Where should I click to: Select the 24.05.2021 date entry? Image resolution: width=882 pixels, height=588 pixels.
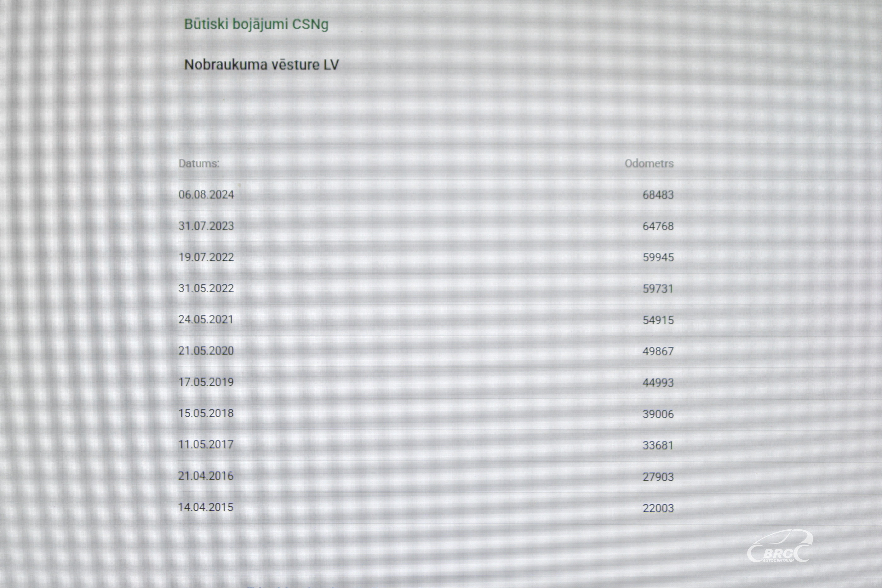coord(206,319)
